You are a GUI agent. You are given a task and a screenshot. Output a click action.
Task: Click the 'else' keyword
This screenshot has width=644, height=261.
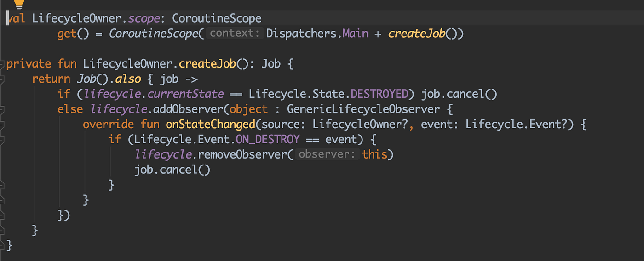click(x=70, y=109)
